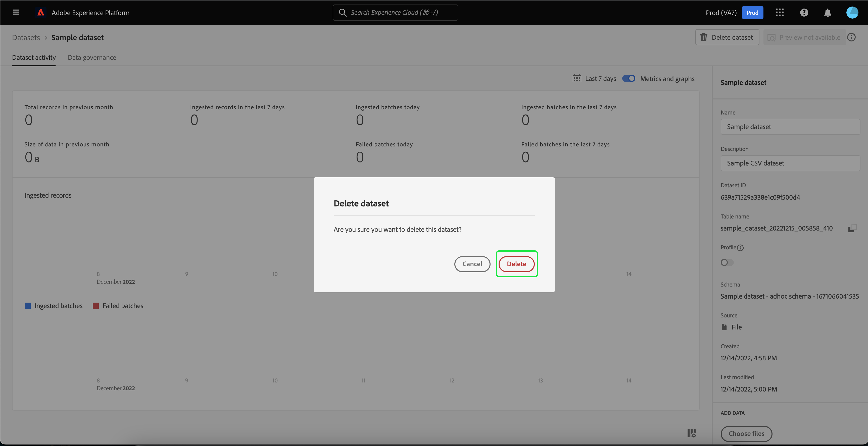Toggle the Metrics and graphs switch
868x446 pixels.
(629, 78)
